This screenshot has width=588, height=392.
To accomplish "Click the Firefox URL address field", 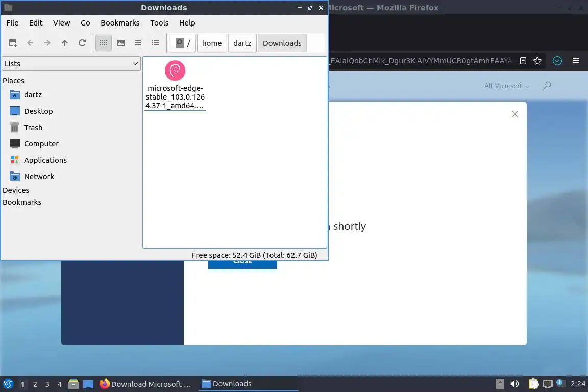I will coord(421,61).
